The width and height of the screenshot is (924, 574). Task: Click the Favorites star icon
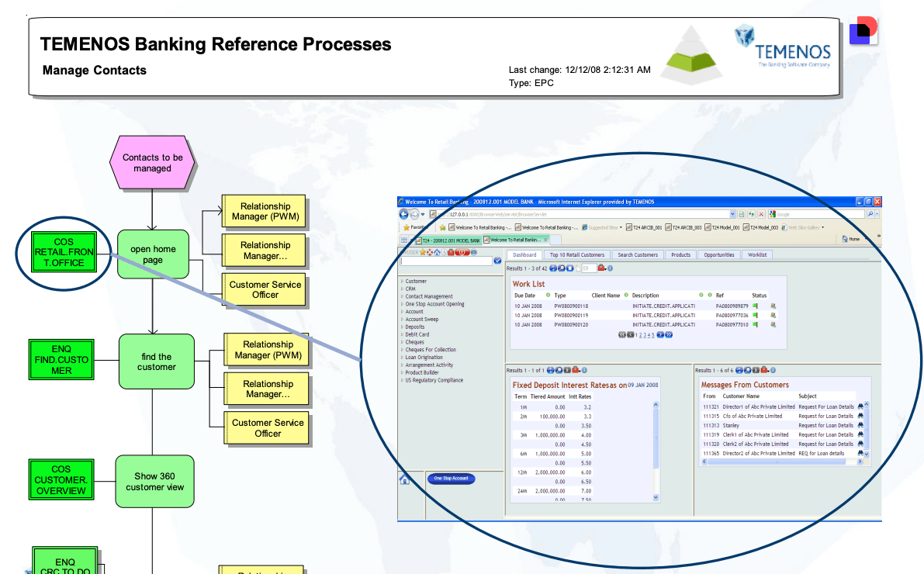pyautogui.click(x=406, y=227)
